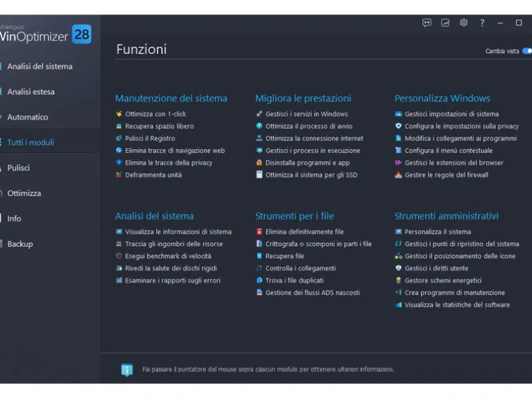This screenshot has width=532, height=399.
Task: Click the Deframmenta unità icon
Action: (x=119, y=175)
